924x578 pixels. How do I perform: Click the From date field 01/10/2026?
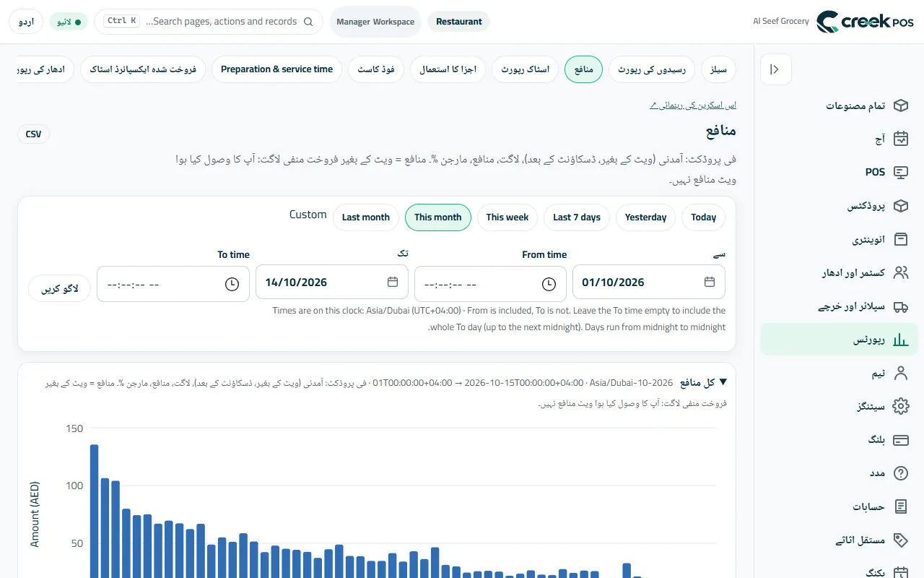[649, 282]
